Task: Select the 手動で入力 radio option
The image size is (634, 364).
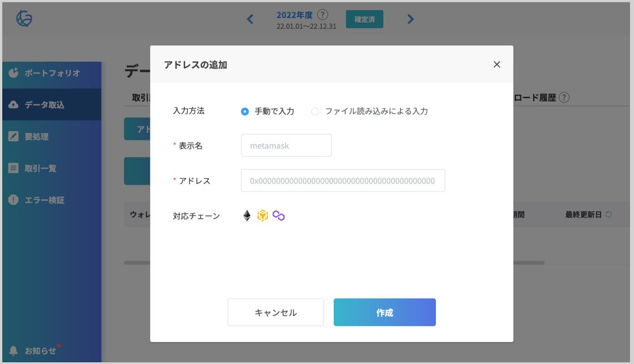Action: 245,112
